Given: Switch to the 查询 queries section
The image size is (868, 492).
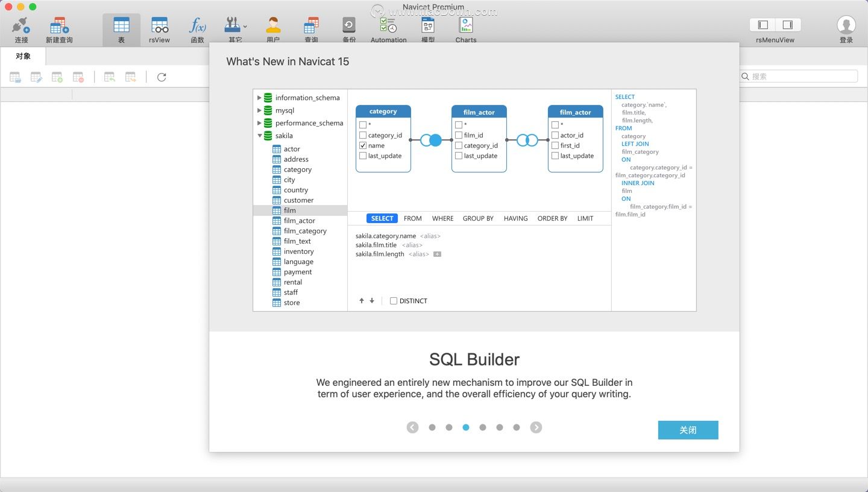Looking at the screenshot, I should coord(311,30).
